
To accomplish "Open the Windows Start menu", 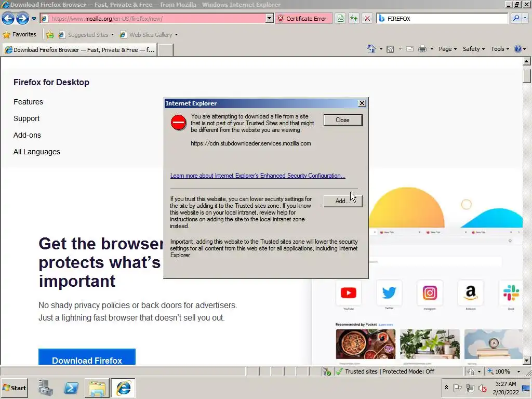I will coord(14,388).
